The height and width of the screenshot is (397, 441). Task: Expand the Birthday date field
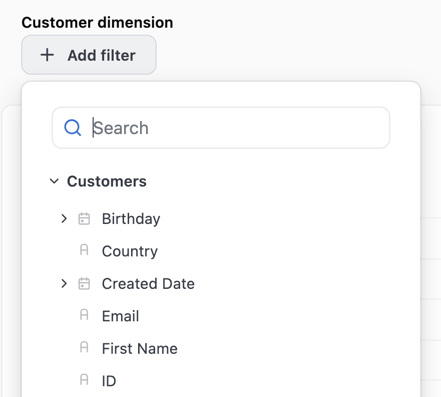(64, 219)
